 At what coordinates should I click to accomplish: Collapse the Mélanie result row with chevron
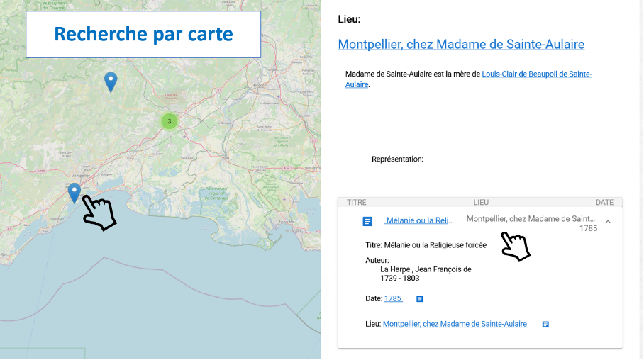tap(608, 222)
